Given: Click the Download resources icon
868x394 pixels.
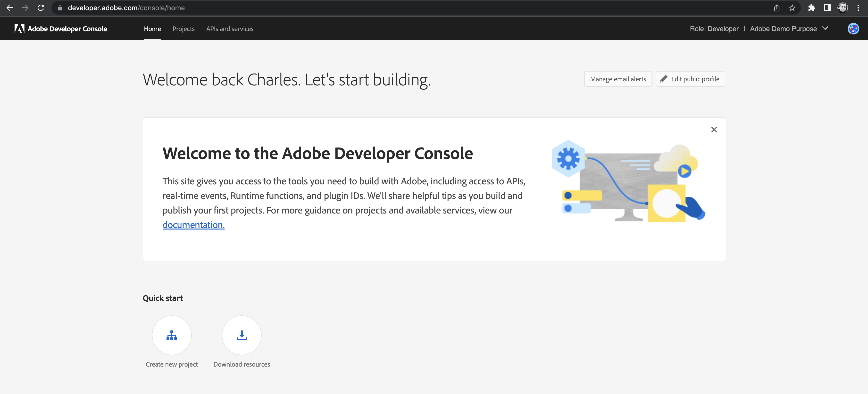Looking at the screenshot, I should click(x=241, y=335).
